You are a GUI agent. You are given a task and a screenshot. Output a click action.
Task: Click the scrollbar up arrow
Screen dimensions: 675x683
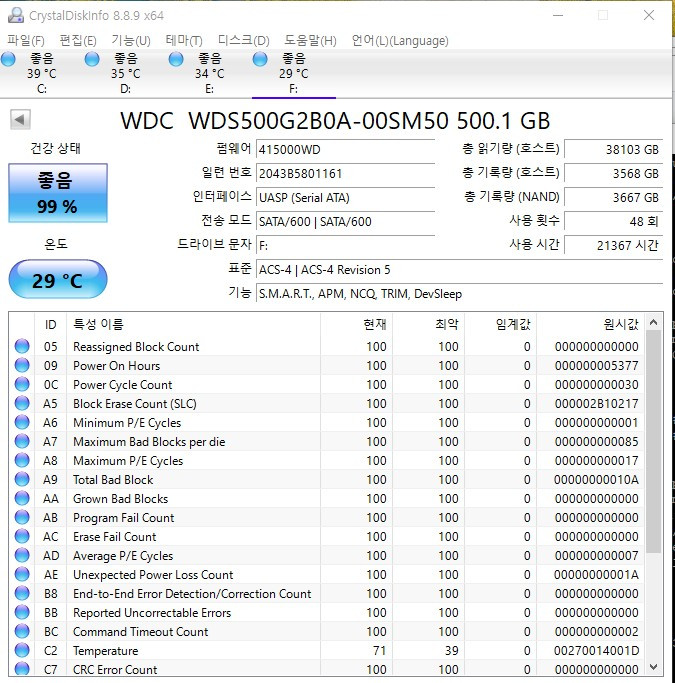[653, 322]
